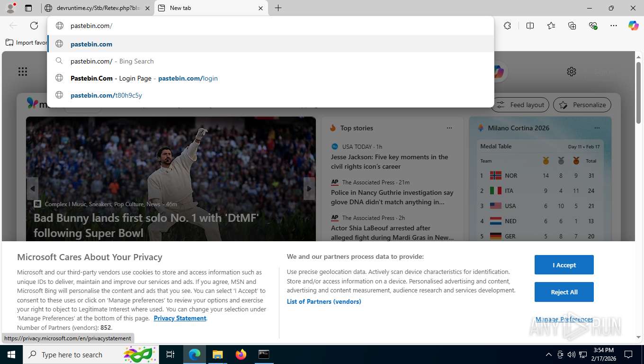Select the NOR row in Medal Table
Image resolution: width=644 pixels, height=364 pixels.
[x=540, y=175]
